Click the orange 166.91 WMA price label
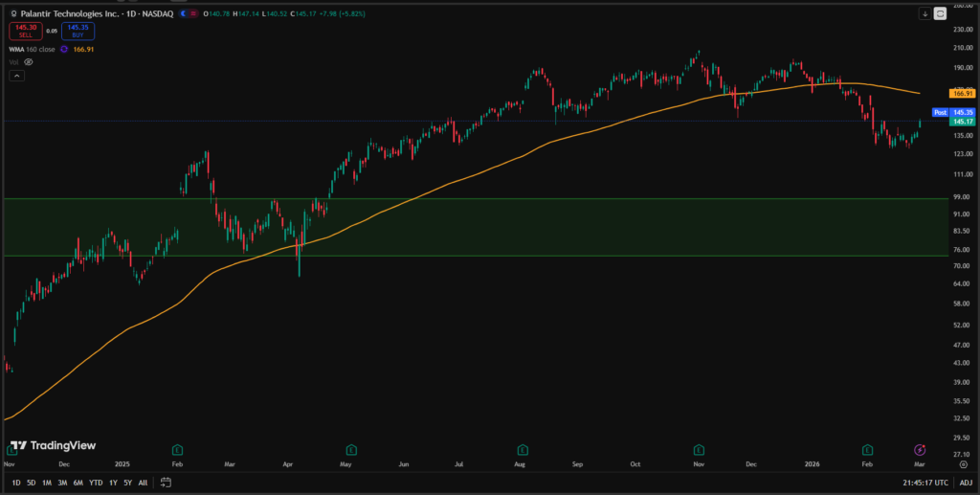980x495 pixels. (962, 93)
